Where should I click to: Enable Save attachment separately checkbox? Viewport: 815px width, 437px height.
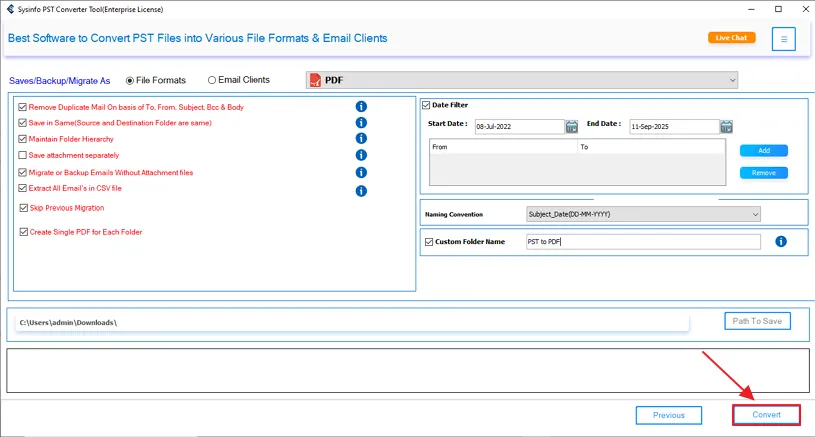coord(23,156)
